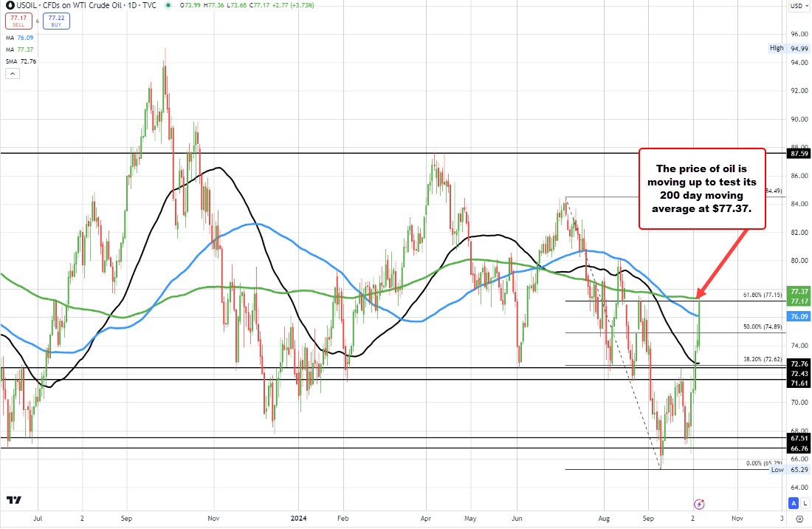
Task: Click the USOIL symbol name in the legend
Action: tap(26, 5)
